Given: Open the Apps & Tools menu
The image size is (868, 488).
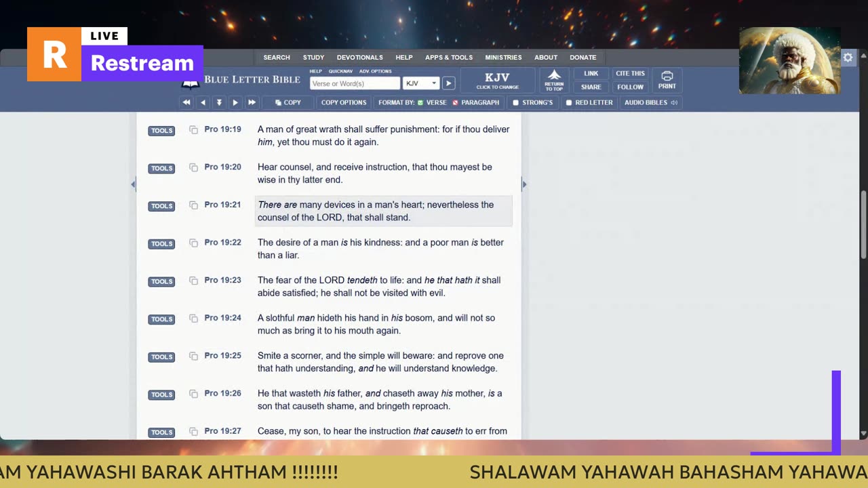Looking at the screenshot, I should (449, 58).
